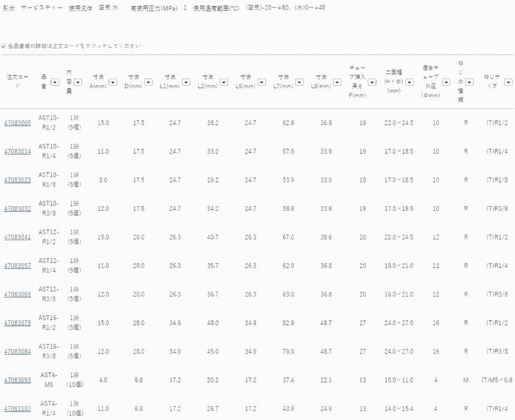Viewport: 515px width, 420px height.
Task: Click the 寸法 L6(mm) filter arrow icon
Action: point(261,82)
